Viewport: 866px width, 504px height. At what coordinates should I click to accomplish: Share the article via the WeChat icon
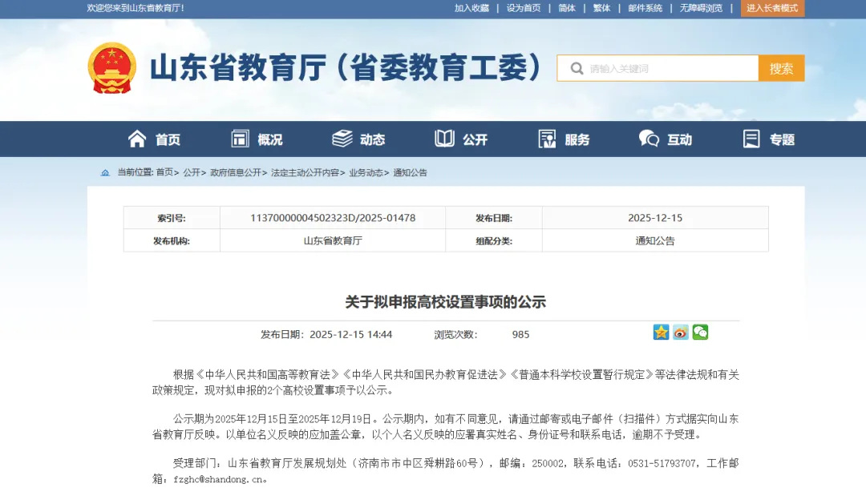pyautogui.click(x=700, y=332)
